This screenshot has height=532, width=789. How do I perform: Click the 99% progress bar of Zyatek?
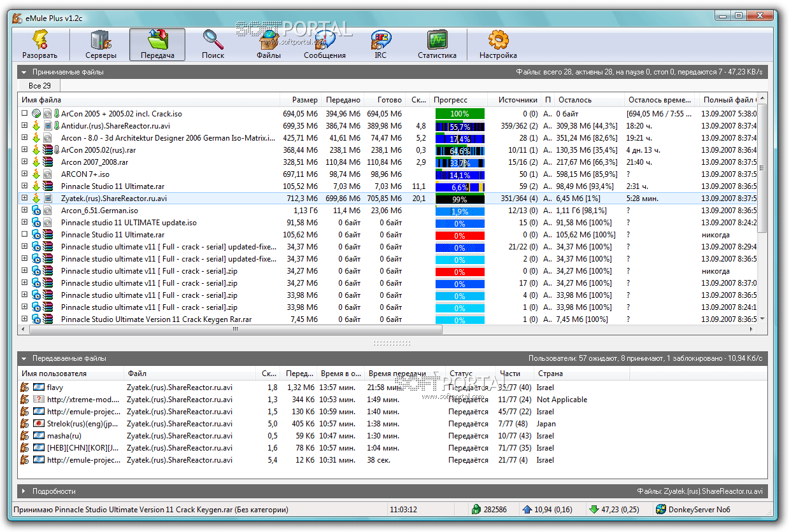(x=460, y=199)
